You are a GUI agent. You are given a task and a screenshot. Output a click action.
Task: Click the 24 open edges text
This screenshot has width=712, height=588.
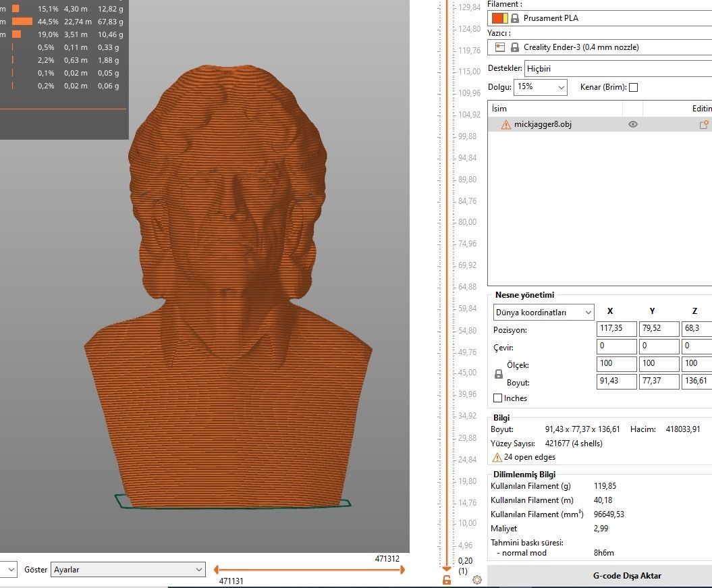pos(530,457)
